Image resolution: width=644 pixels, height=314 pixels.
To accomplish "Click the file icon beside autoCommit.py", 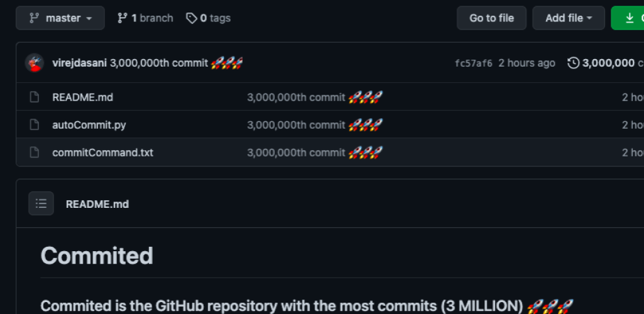I will pyautogui.click(x=35, y=125).
